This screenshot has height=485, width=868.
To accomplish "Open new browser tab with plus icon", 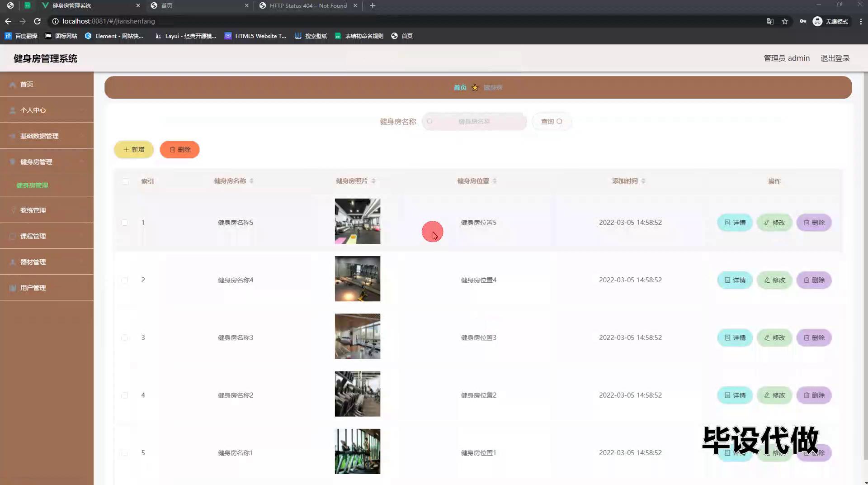I will point(373,5).
